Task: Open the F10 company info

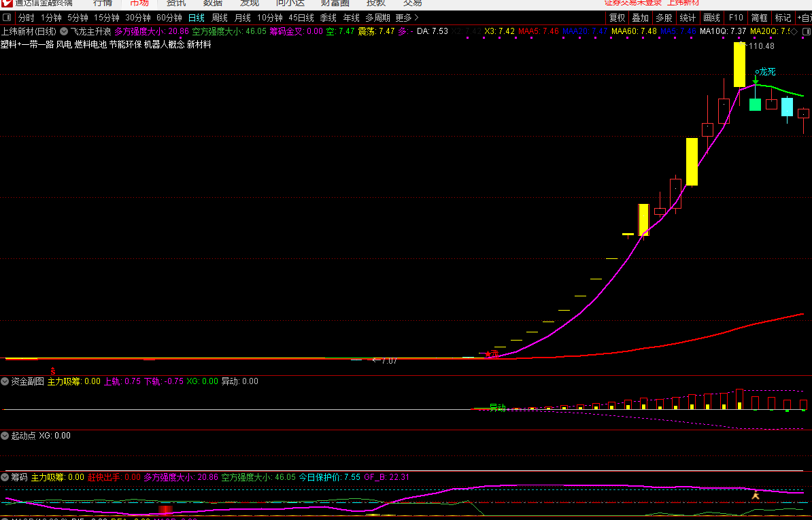Action: [736, 18]
